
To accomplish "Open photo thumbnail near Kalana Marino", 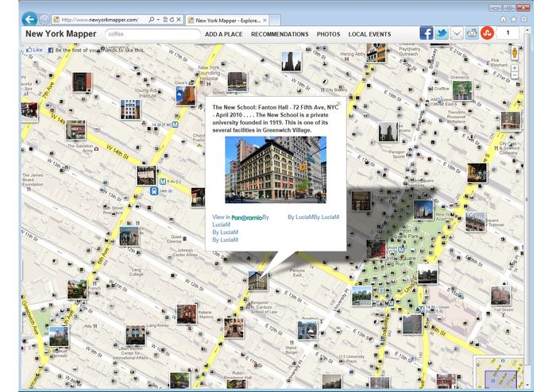I will click(x=187, y=314).
